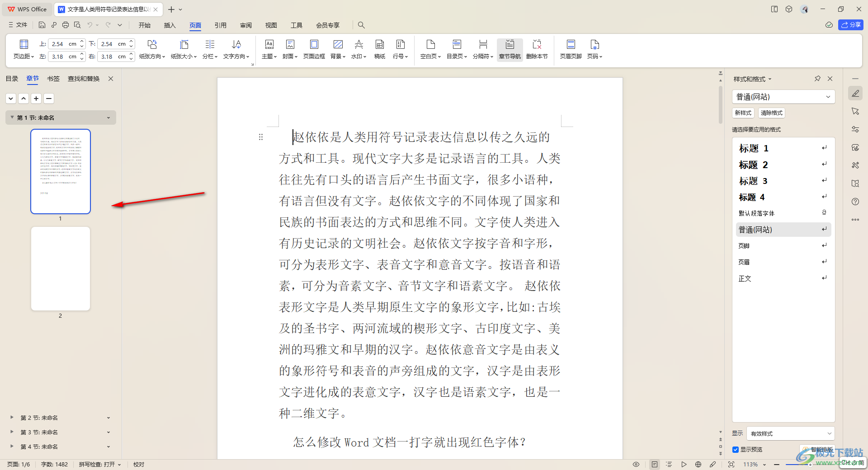
Task: Open the 封面 cover page menu
Action: (x=290, y=49)
